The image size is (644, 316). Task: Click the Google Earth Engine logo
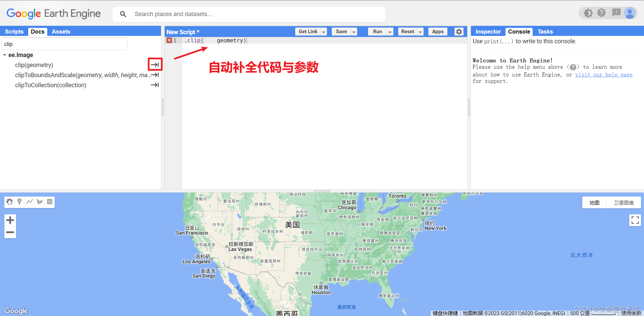click(54, 13)
